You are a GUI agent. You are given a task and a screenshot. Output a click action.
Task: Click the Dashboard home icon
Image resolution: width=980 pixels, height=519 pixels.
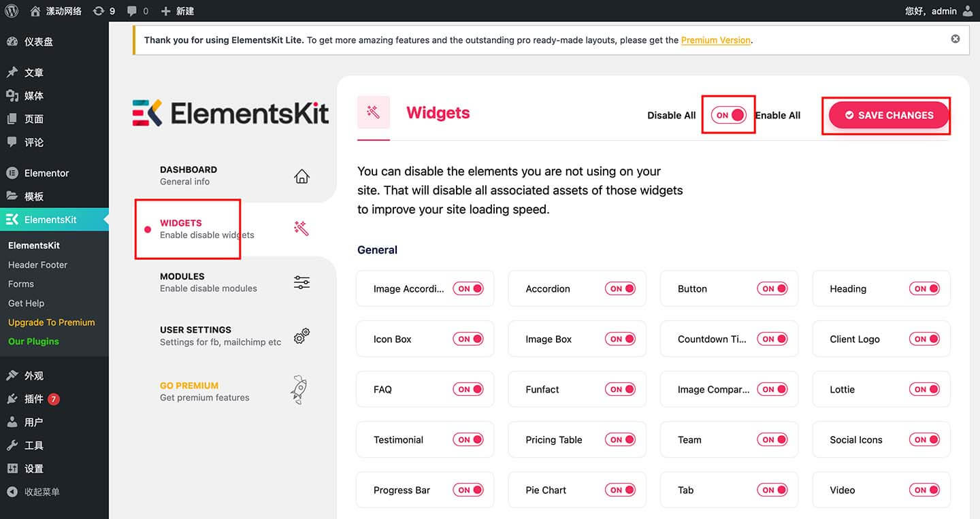[301, 176]
